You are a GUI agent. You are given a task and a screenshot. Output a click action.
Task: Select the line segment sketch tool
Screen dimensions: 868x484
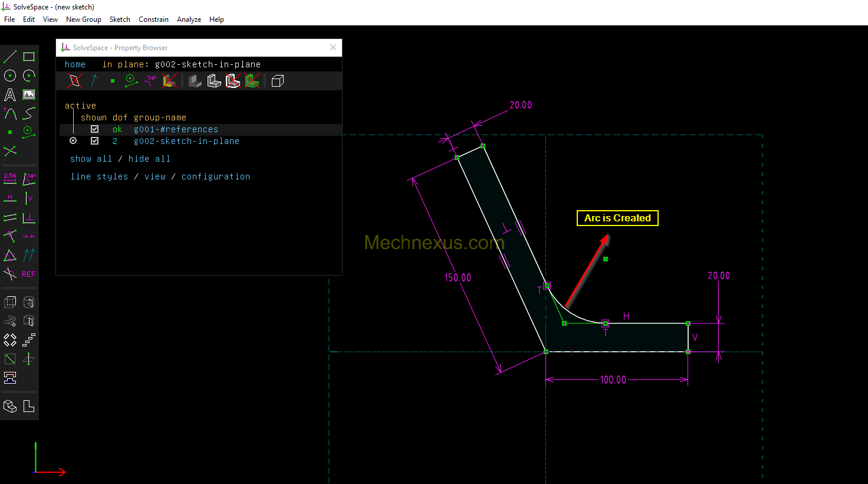(x=10, y=57)
